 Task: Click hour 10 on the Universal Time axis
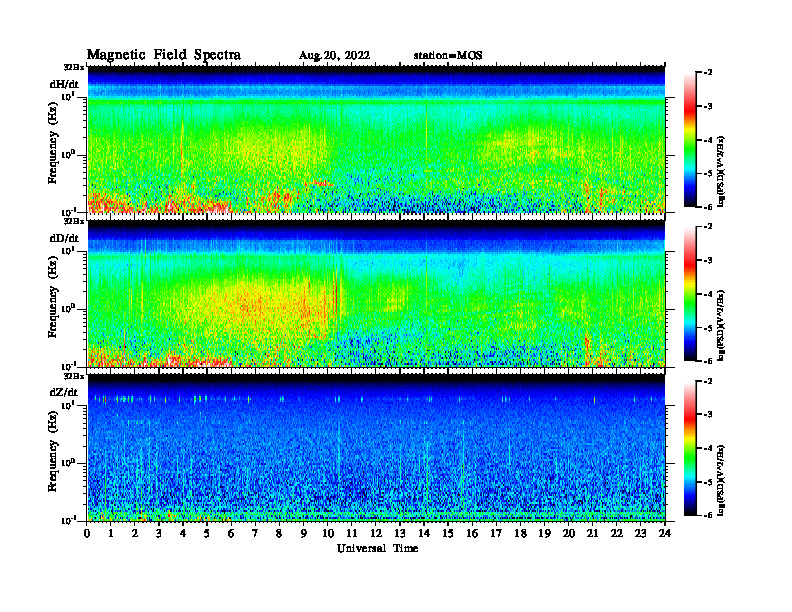(328, 534)
